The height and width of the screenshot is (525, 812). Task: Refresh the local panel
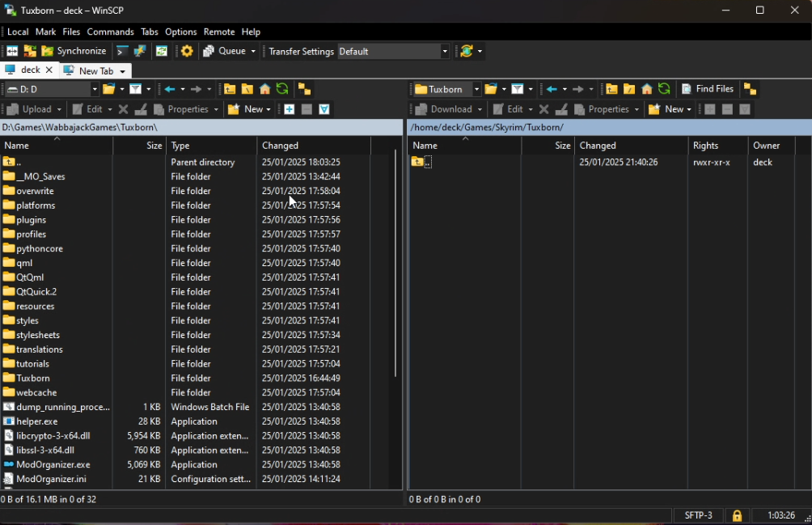(282, 89)
